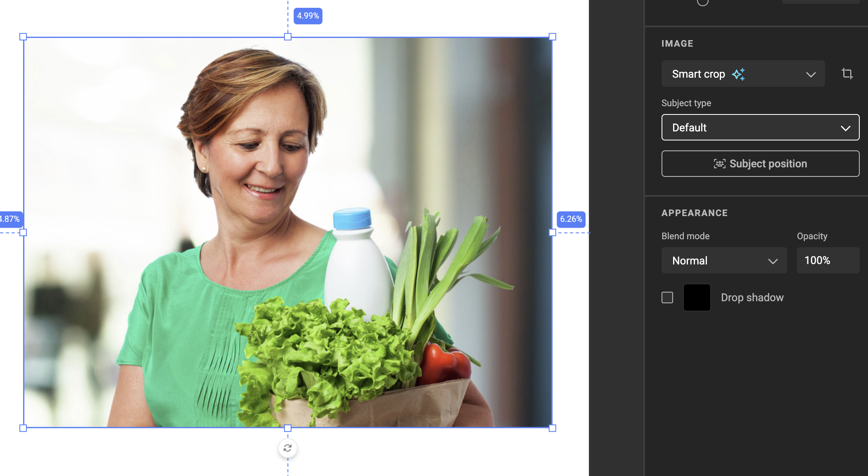Click the Subject position button

pyautogui.click(x=760, y=164)
